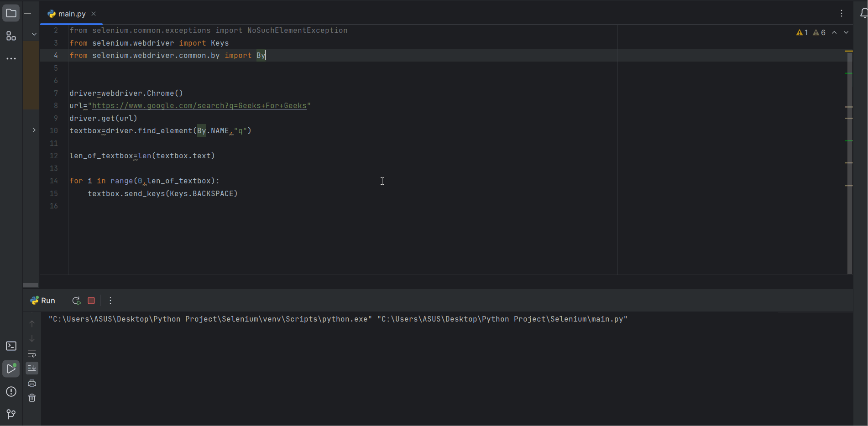Jump to next problem with down arrow
The height and width of the screenshot is (426, 868).
847,32
